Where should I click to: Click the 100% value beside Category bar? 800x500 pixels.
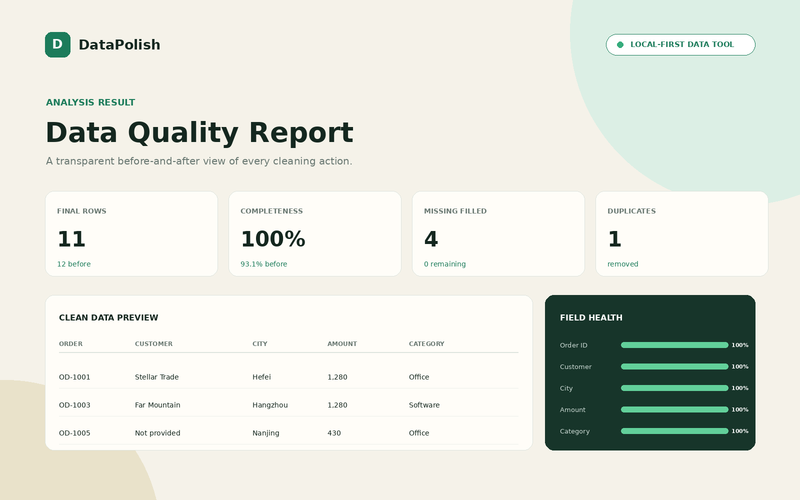(740, 431)
